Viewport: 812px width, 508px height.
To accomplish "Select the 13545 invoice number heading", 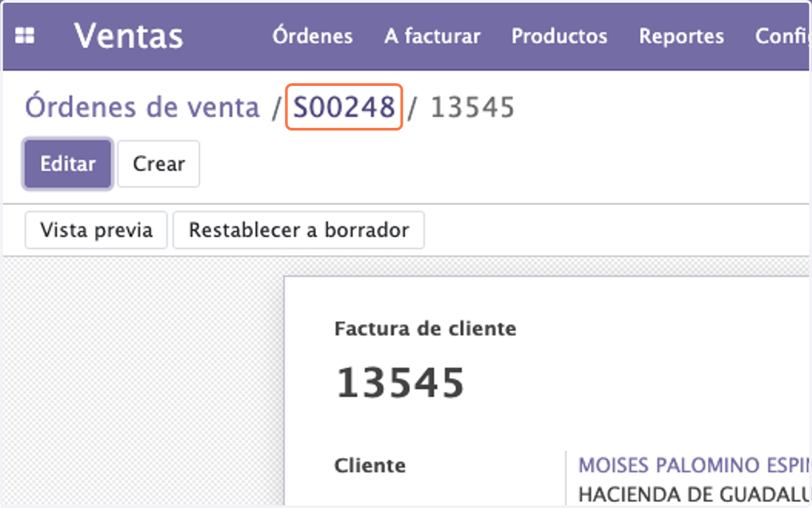I will pos(401,382).
